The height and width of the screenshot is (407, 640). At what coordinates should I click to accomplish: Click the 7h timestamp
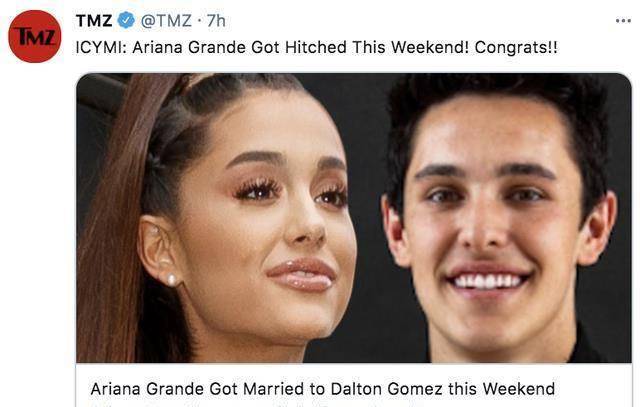coord(216,21)
